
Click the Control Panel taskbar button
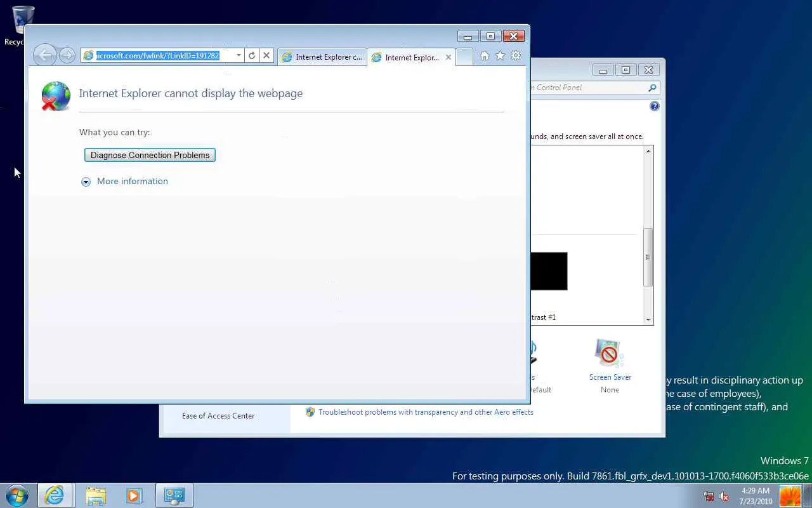(174, 495)
